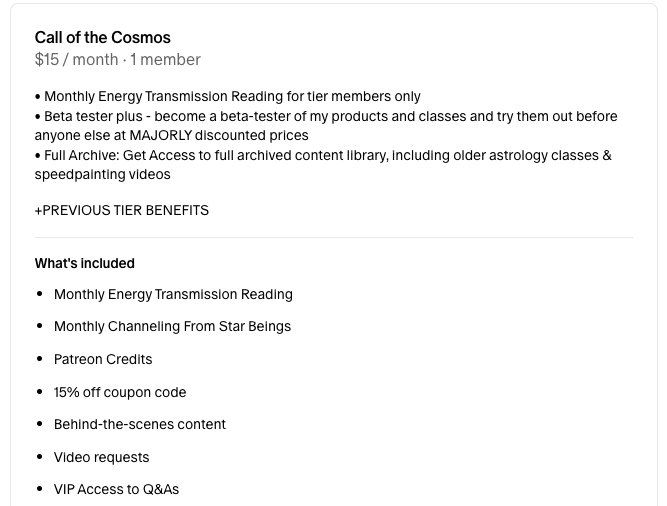Image resolution: width=667 pixels, height=506 pixels.
Task: Click the Call of the Cosmos tier title
Action: pos(103,37)
